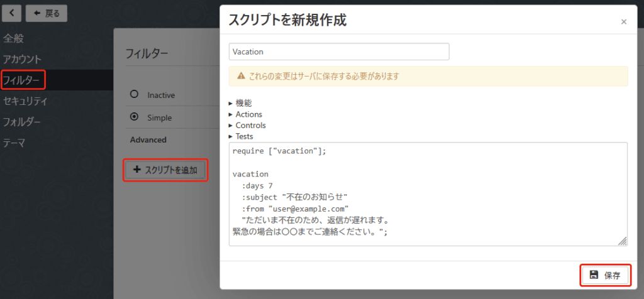Expand the Controls section

(250, 125)
